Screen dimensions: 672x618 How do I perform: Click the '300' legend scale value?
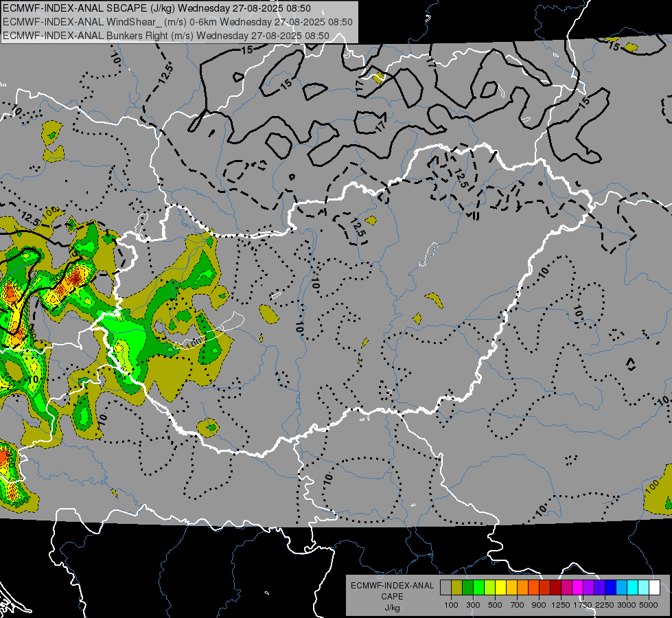[473, 605]
